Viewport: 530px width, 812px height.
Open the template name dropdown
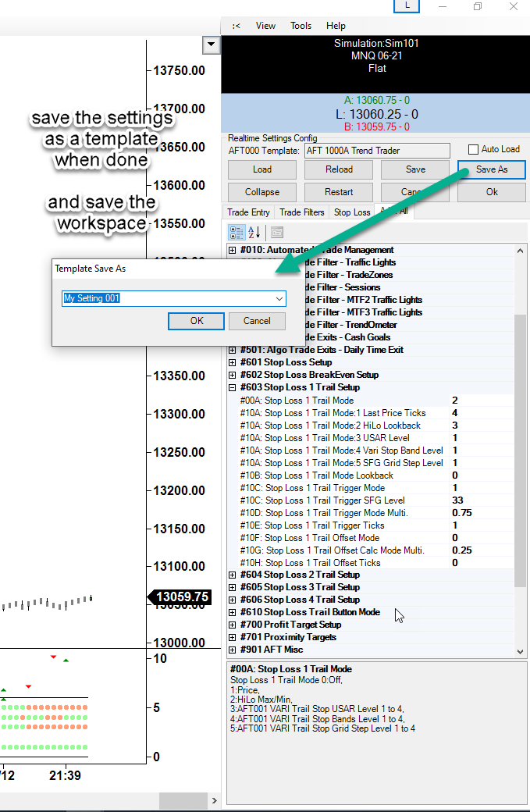pos(279,298)
